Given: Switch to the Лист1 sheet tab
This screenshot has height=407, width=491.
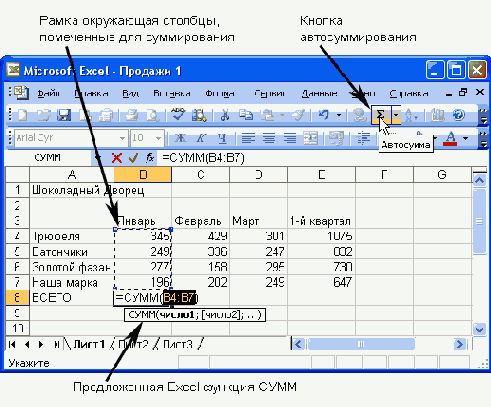Looking at the screenshot, I should pyautogui.click(x=89, y=344).
